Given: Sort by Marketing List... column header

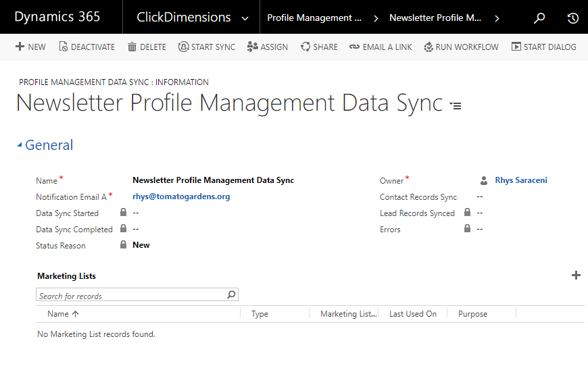Looking at the screenshot, I should coord(349,314).
